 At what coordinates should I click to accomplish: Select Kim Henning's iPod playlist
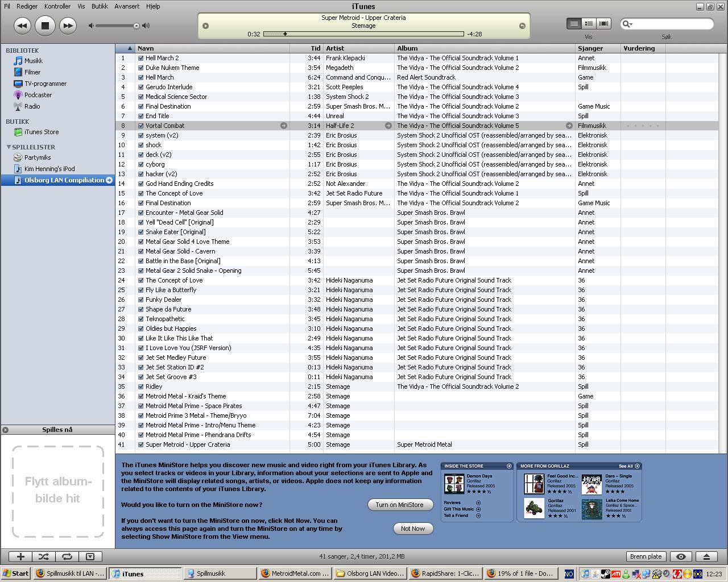point(49,169)
